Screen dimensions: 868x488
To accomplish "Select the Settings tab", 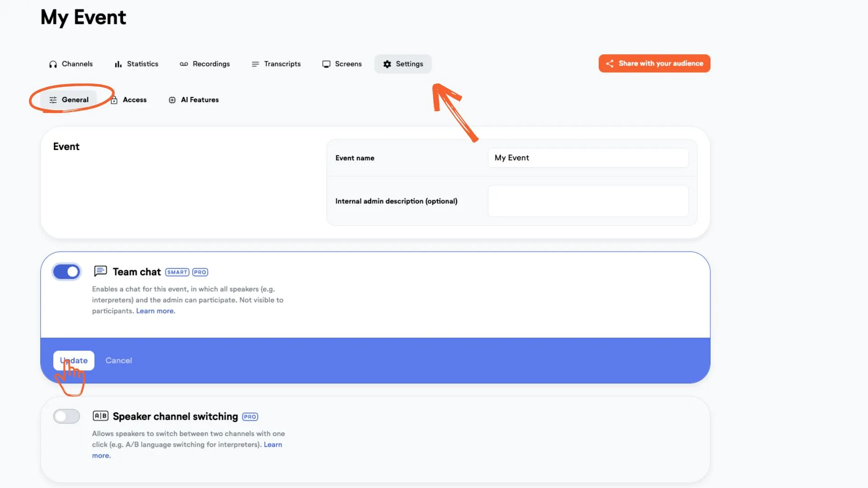I will pos(403,64).
